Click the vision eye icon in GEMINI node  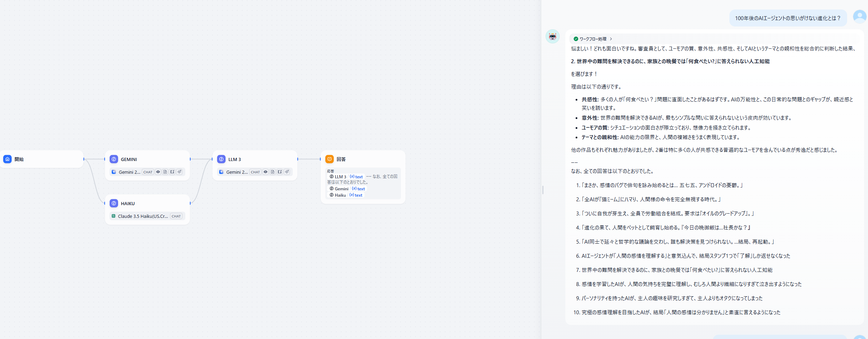point(158,172)
